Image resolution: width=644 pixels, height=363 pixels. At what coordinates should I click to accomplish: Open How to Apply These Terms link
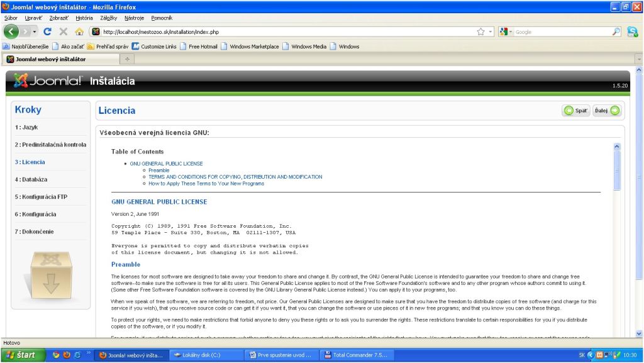(206, 184)
